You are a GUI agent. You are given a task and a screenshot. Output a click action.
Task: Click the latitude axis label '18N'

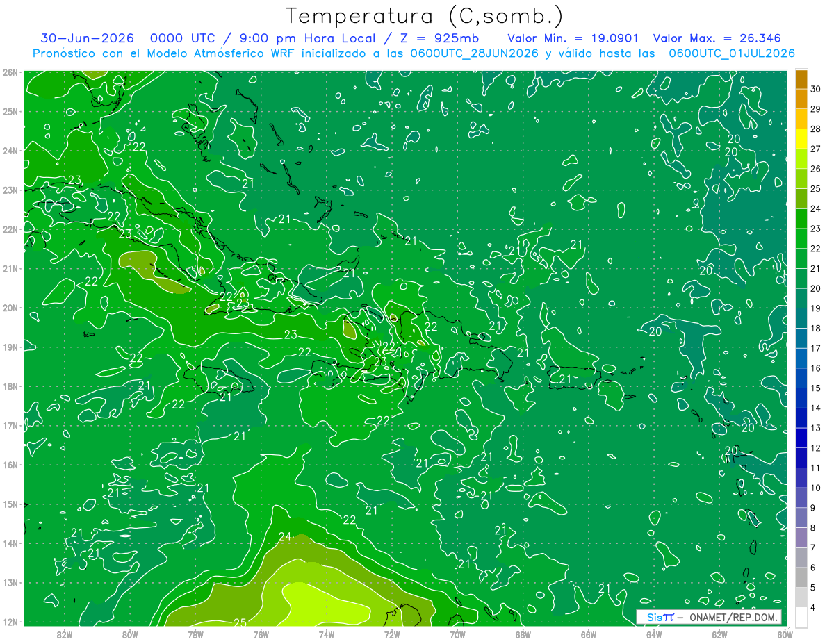pos(10,386)
